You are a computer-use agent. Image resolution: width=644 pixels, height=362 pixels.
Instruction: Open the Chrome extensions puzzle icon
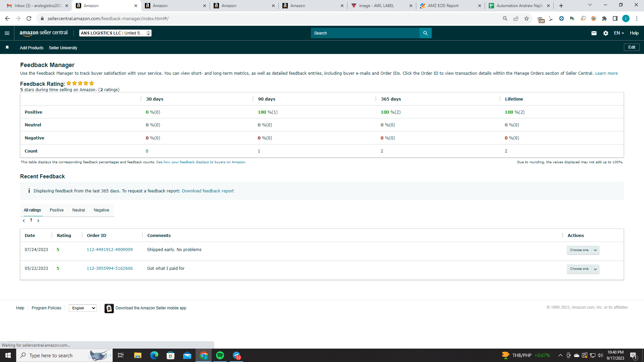604,18
